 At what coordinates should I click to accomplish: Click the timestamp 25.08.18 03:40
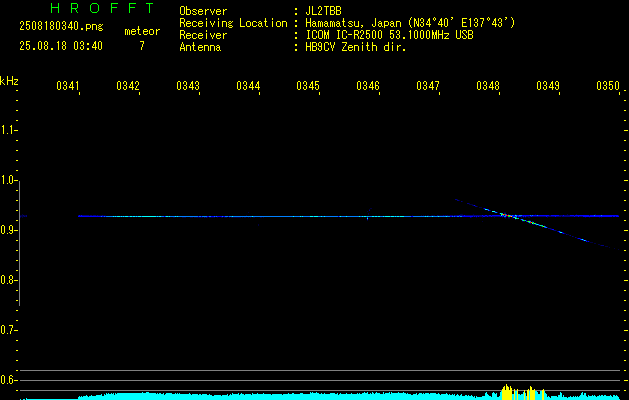point(61,46)
